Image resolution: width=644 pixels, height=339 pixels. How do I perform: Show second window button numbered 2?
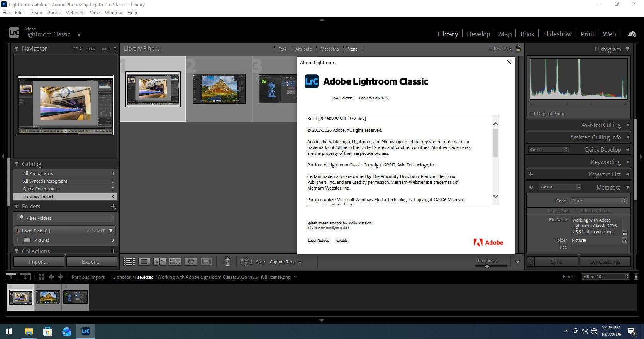[x=25, y=277]
